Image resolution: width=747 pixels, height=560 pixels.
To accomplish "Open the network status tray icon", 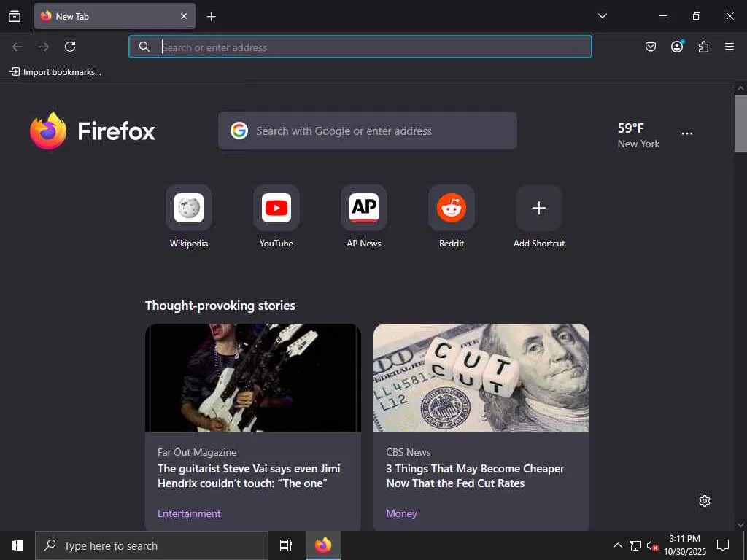I will tap(635, 545).
